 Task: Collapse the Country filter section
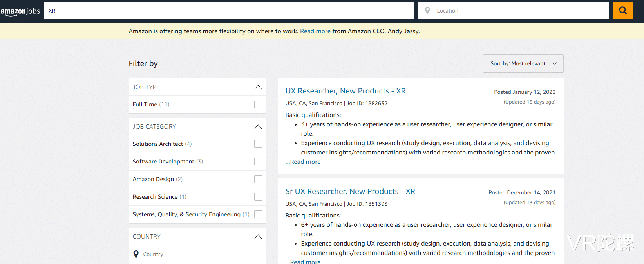(x=258, y=237)
